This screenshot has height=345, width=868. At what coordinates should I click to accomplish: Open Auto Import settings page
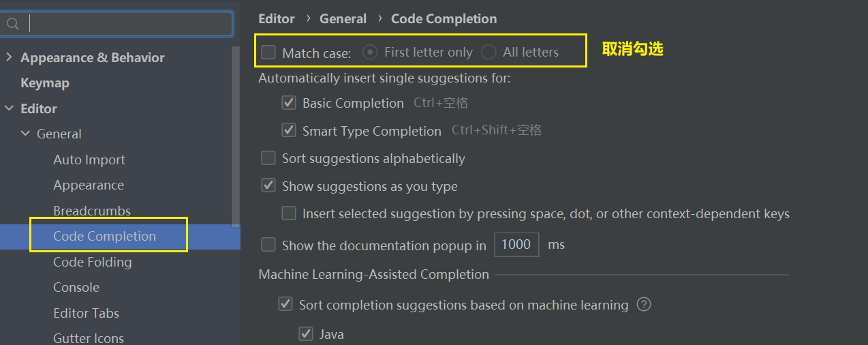[x=89, y=160]
